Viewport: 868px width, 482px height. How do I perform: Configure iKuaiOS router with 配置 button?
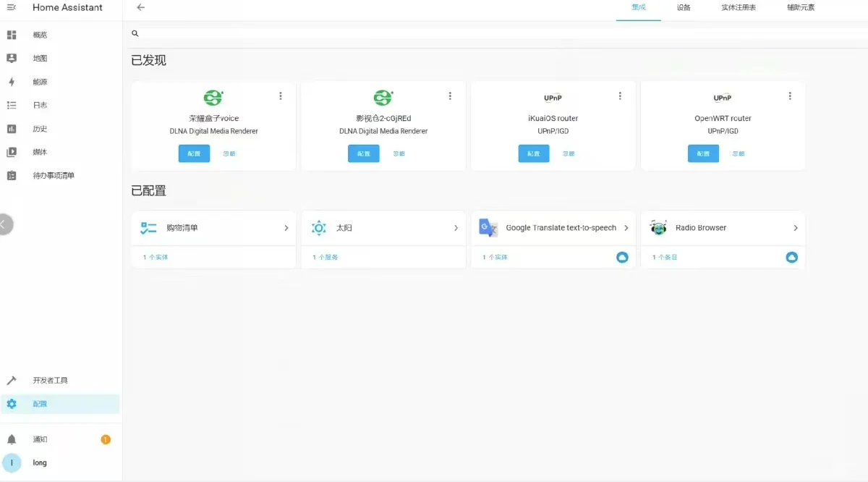(534, 153)
